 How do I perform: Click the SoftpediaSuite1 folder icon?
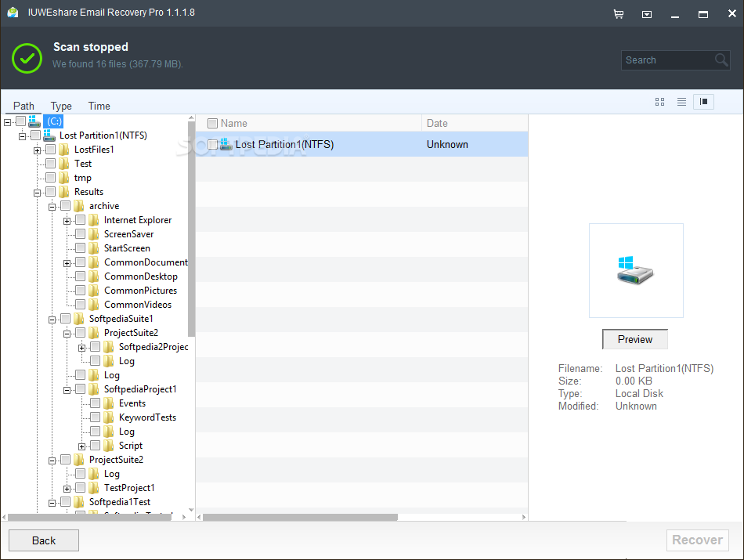[x=79, y=319]
